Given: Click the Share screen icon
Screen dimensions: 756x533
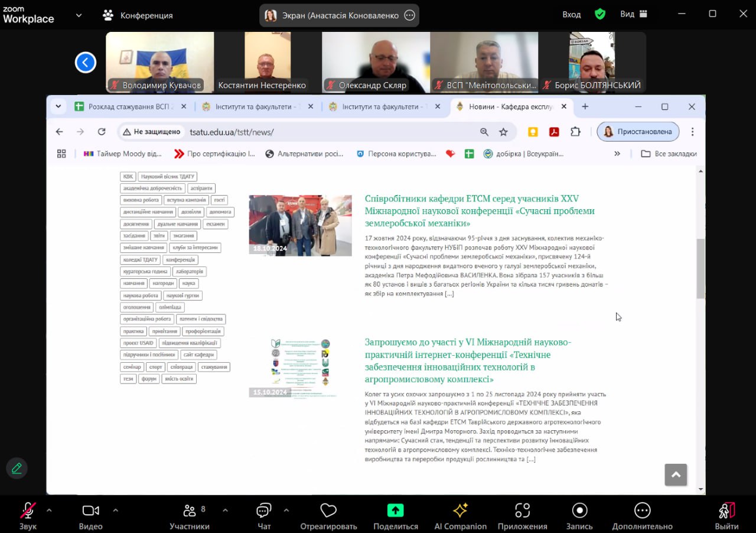Looking at the screenshot, I should pos(395,511).
